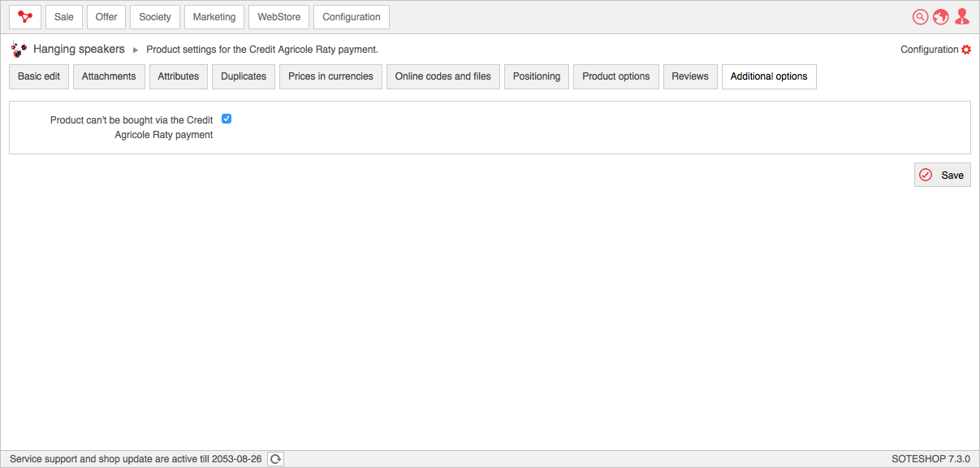The height and width of the screenshot is (468, 980).
Task: Click the refresh icon in status bar
Action: tap(276, 459)
